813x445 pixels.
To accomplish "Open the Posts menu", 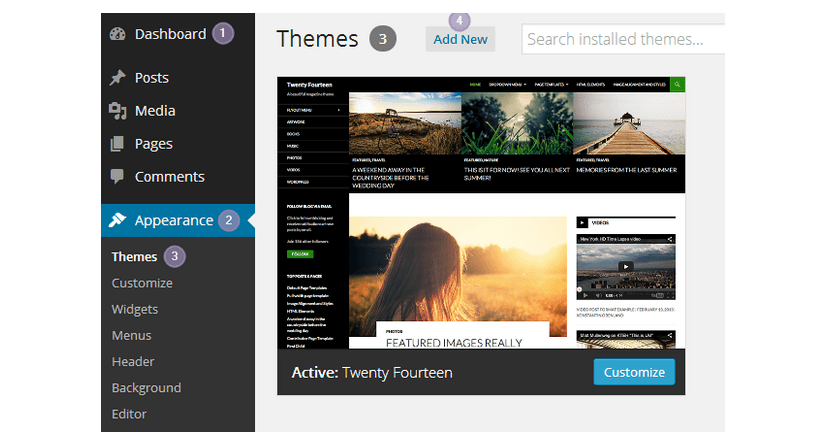I will [x=152, y=78].
